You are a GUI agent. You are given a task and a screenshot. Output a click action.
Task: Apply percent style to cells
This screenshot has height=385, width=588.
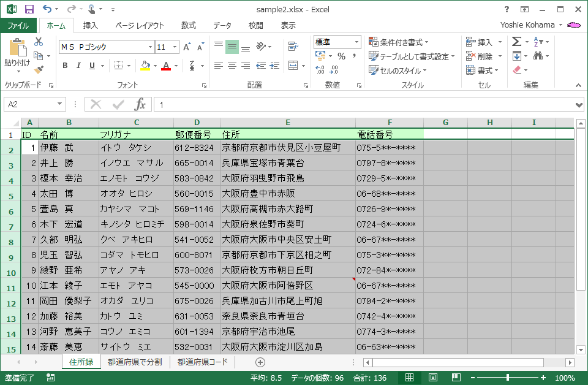(x=341, y=56)
